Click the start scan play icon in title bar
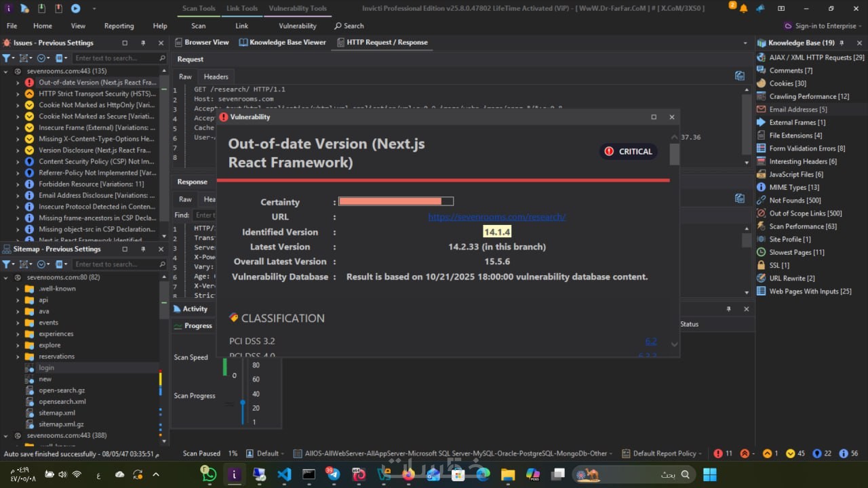This screenshot has height=488, width=868. click(x=75, y=8)
